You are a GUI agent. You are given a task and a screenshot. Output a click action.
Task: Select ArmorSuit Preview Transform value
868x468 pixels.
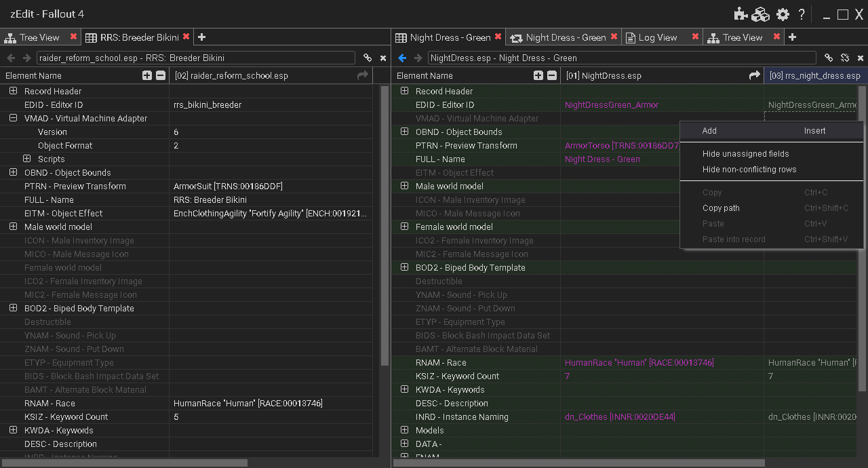tap(228, 186)
